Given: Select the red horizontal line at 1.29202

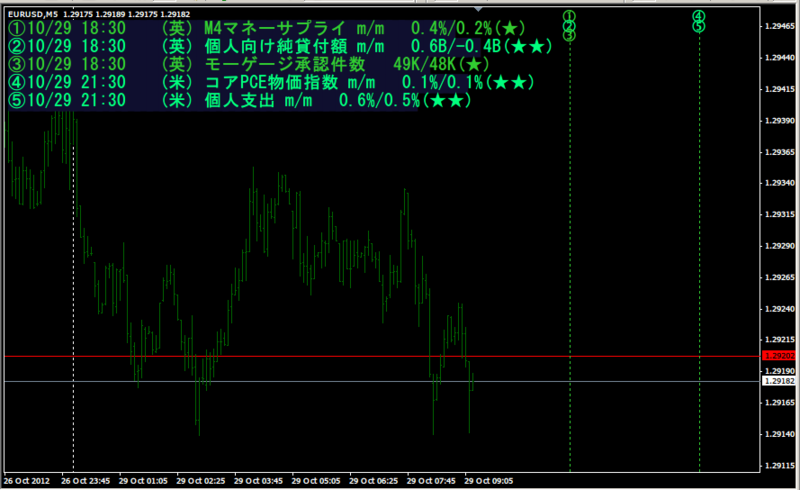Looking at the screenshot, I should (383, 356).
